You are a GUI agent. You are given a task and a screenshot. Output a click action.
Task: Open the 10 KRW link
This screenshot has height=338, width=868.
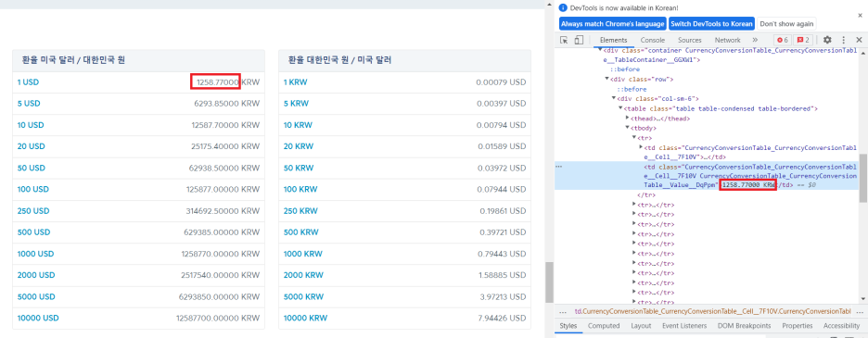pos(298,125)
